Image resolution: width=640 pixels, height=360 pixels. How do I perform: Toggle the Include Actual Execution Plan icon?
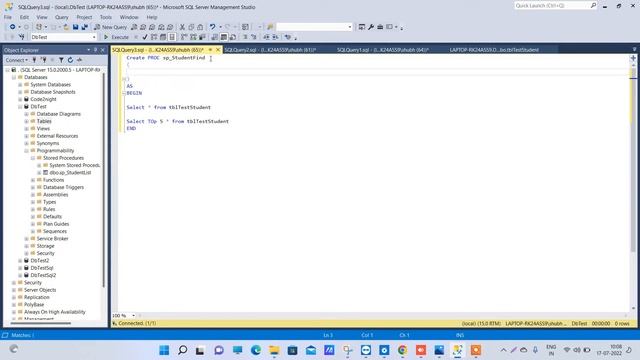184,37
